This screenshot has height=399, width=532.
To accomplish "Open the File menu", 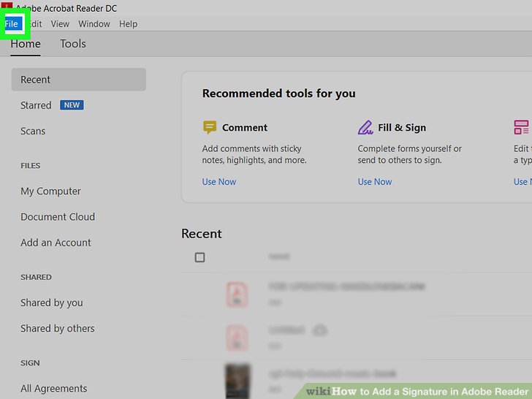I will pyautogui.click(x=12, y=23).
